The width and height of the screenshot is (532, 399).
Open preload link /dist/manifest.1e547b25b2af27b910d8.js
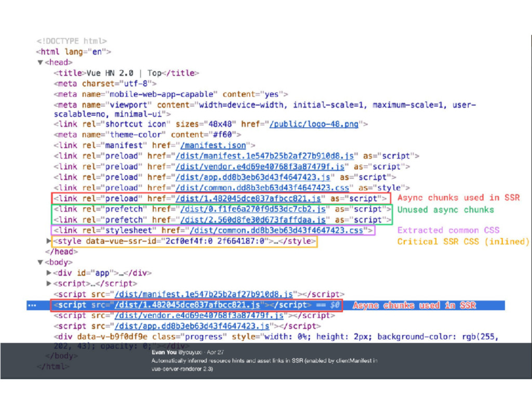264,156
